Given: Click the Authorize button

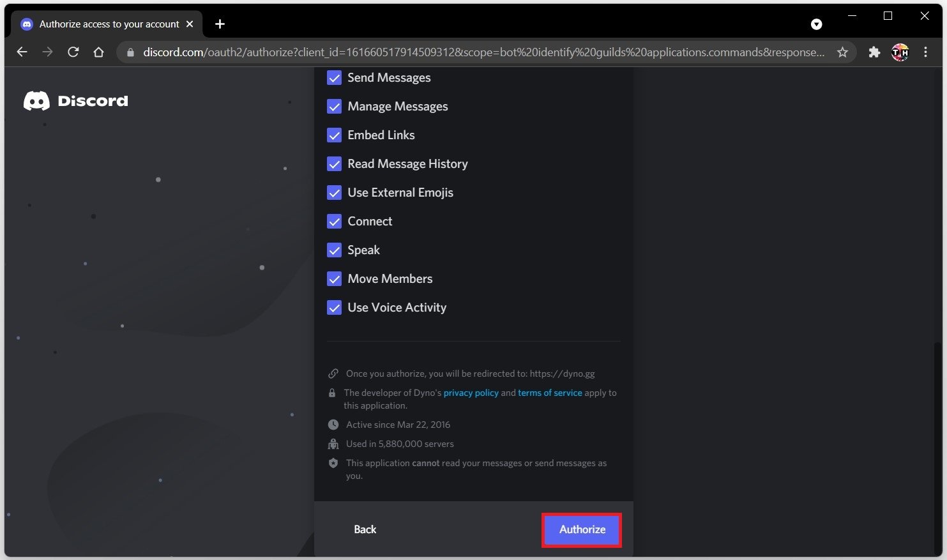Looking at the screenshot, I should (x=581, y=529).
